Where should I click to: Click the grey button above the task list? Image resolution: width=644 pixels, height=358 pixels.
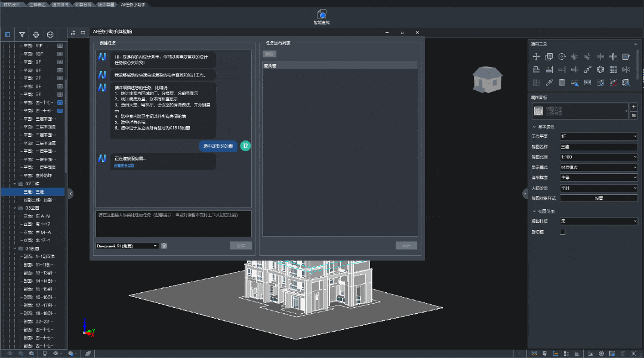click(x=269, y=54)
